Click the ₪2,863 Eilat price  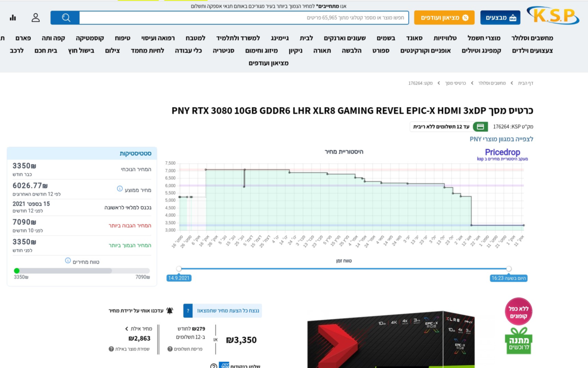(140, 339)
